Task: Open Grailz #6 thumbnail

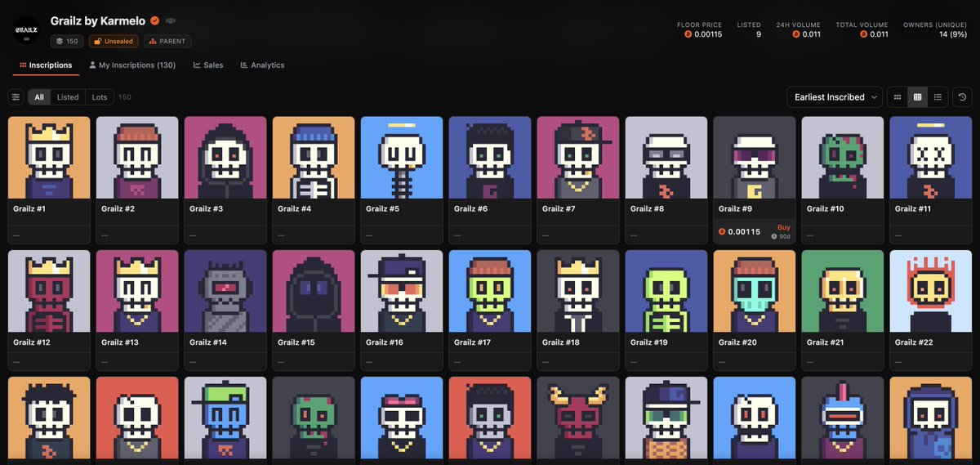Action: click(x=490, y=158)
